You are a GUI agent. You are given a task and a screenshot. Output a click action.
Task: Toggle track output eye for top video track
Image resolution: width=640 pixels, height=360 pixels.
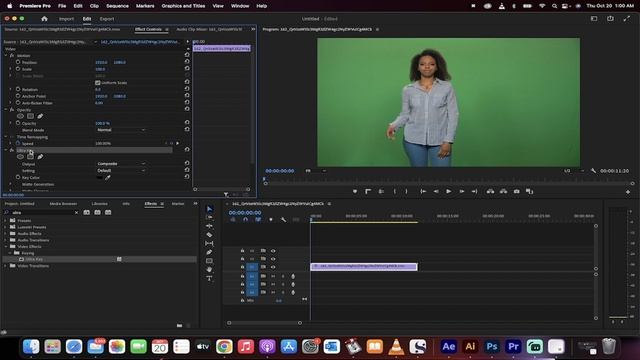tap(273, 251)
